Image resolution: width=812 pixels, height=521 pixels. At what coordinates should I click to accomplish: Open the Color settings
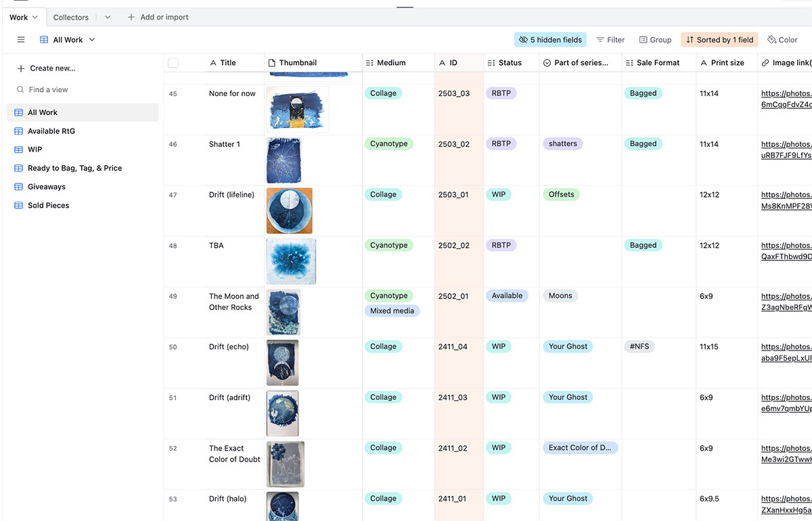click(x=782, y=39)
